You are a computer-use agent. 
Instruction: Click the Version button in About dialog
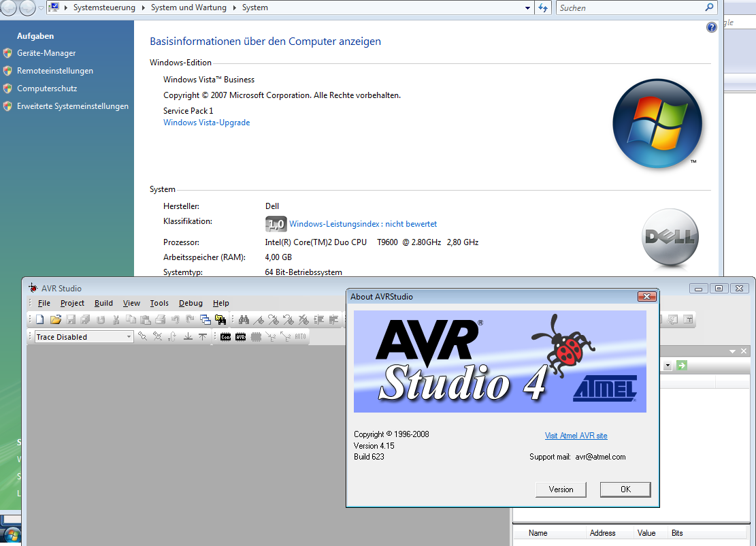(x=561, y=489)
